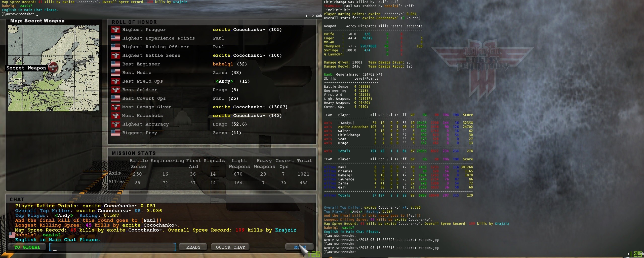Screen dimensions: 644x258
Task: Click the 'Highest Fragger' award label
Action: 144,30
